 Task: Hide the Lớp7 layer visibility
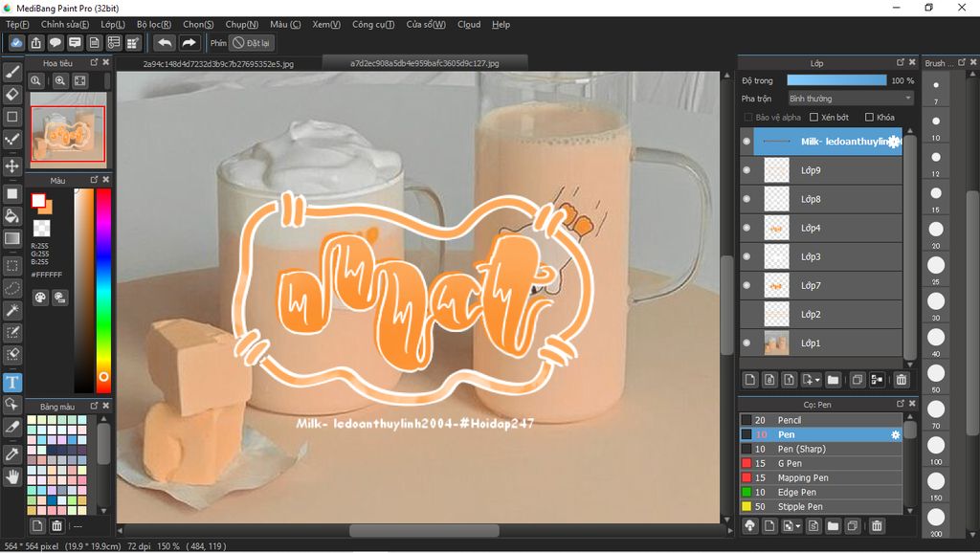click(x=746, y=285)
